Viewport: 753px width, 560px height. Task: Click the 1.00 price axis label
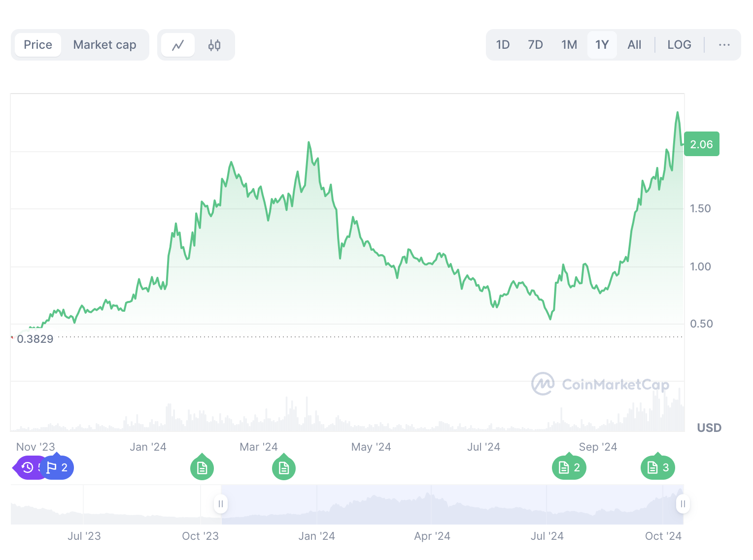pyautogui.click(x=700, y=266)
